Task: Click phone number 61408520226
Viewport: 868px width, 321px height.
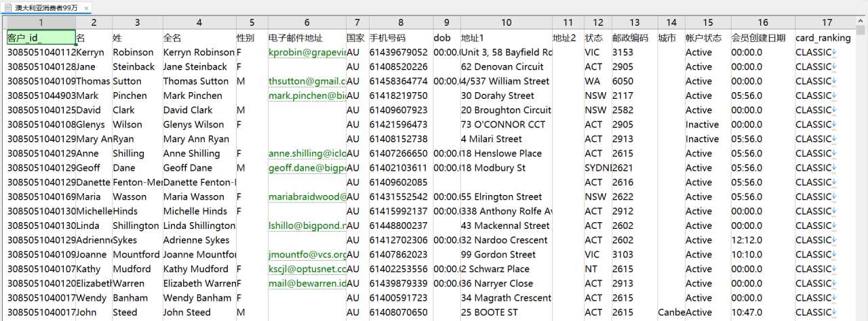Action: point(401,66)
